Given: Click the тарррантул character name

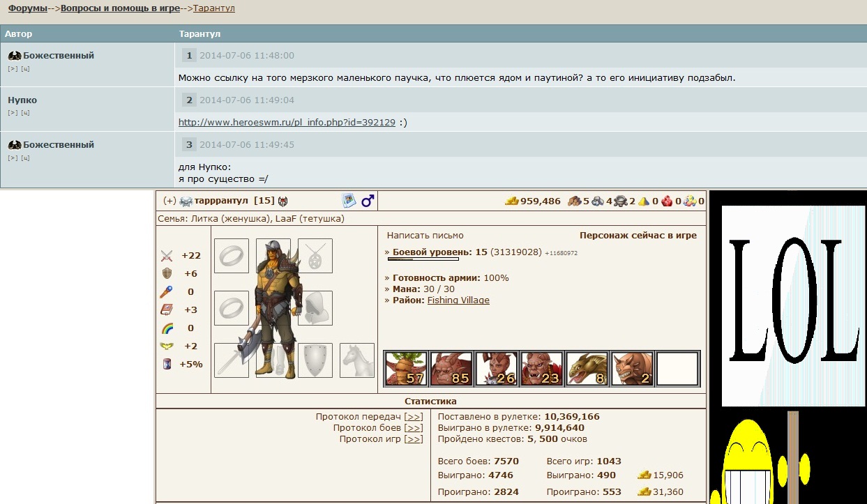Looking at the screenshot, I should tap(222, 201).
